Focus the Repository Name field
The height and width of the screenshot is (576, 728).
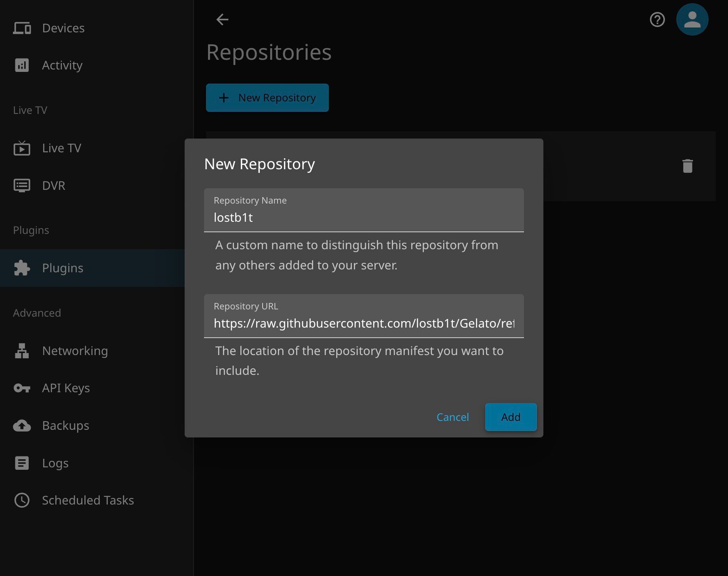click(364, 217)
